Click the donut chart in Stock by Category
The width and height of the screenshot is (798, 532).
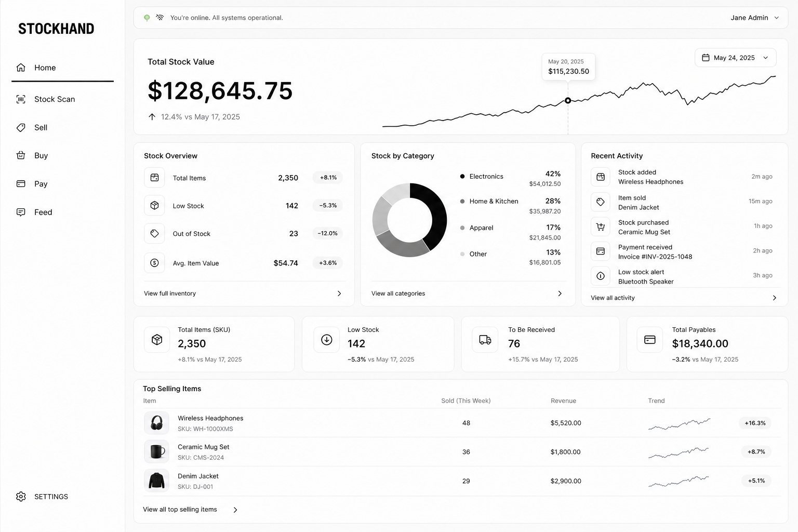coord(409,220)
